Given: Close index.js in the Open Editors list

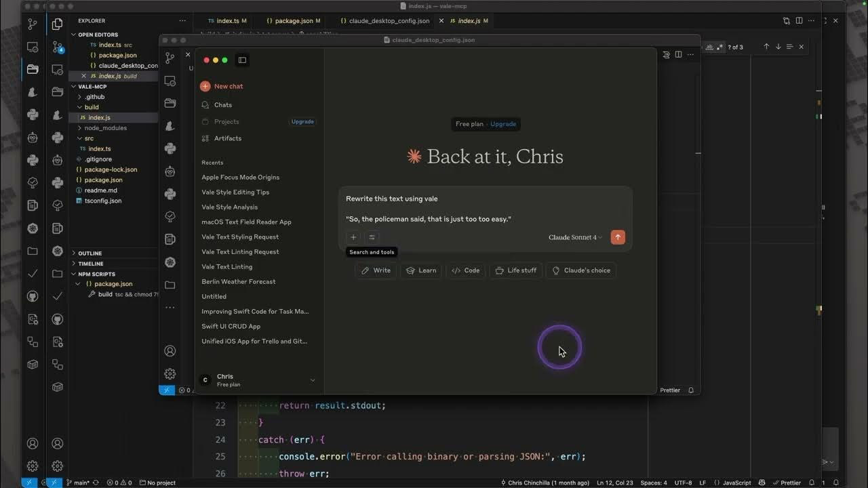Looking at the screenshot, I should (84, 76).
